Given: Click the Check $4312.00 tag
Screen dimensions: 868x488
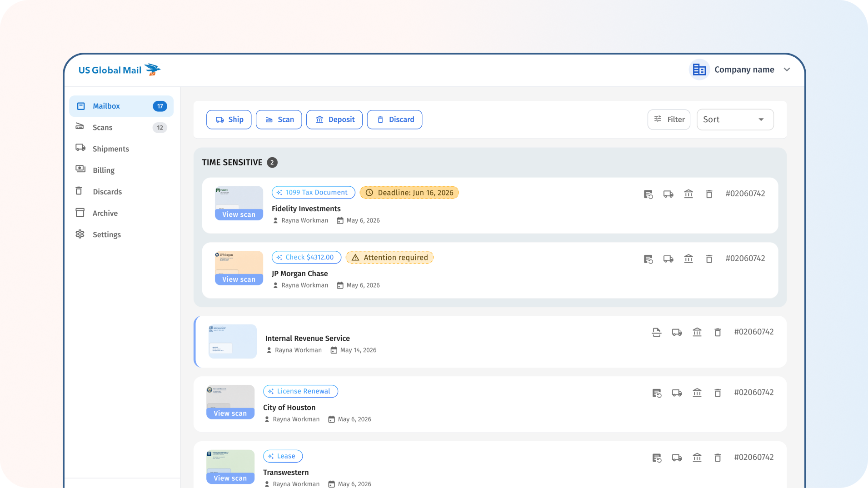Looking at the screenshot, I should [307, 258].
